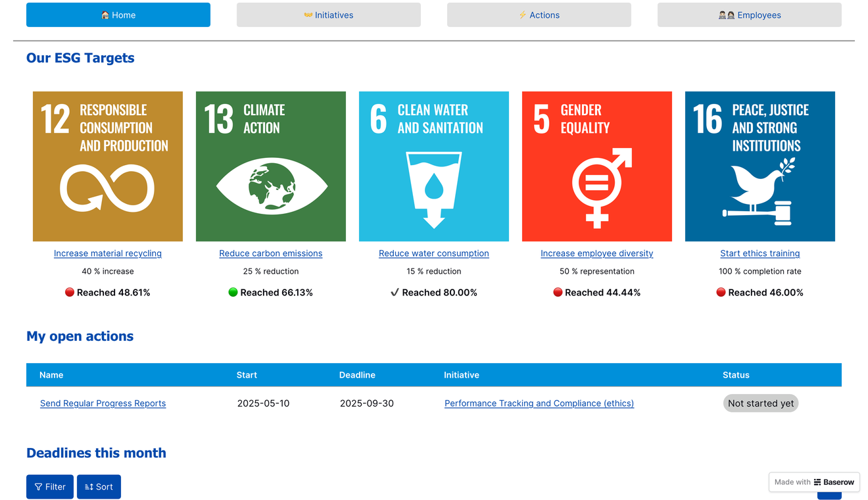868x500 pixels.
Task: Click the 'Deadlines this month' heading
Action: [96, 453]
